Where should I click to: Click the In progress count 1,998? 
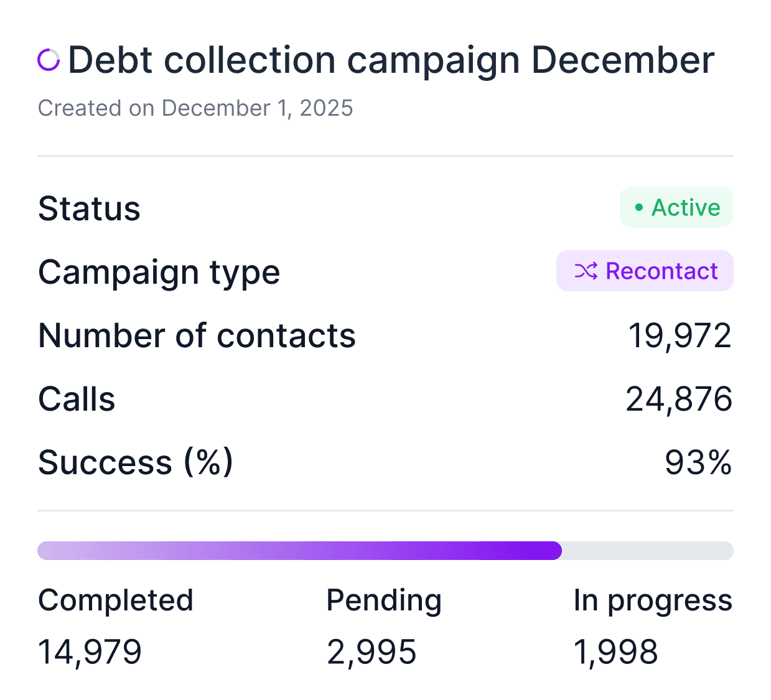click(x=615, y=652)
